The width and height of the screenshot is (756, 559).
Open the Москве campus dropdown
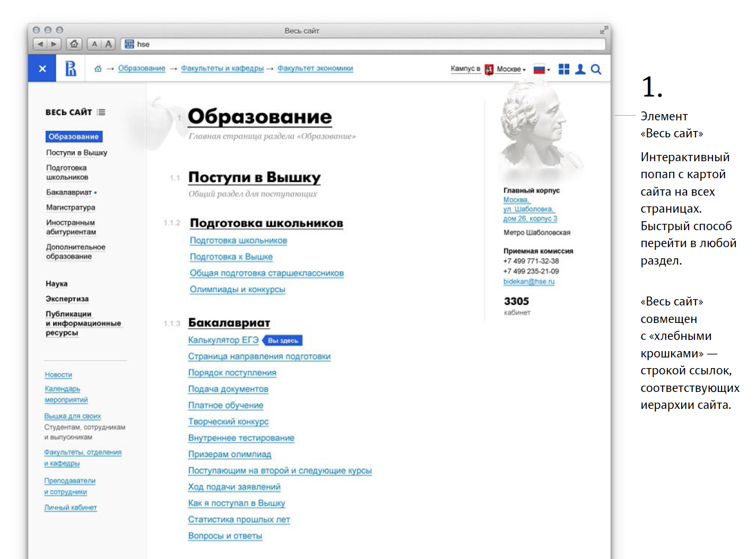pyautogui.click(x=511, y=69)
